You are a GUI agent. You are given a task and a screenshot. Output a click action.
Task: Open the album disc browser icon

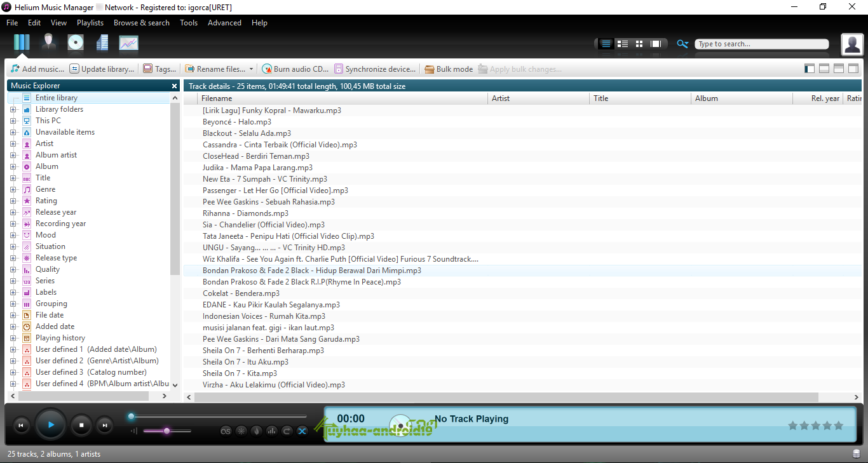pyautogui.click(x=76, y=43)
